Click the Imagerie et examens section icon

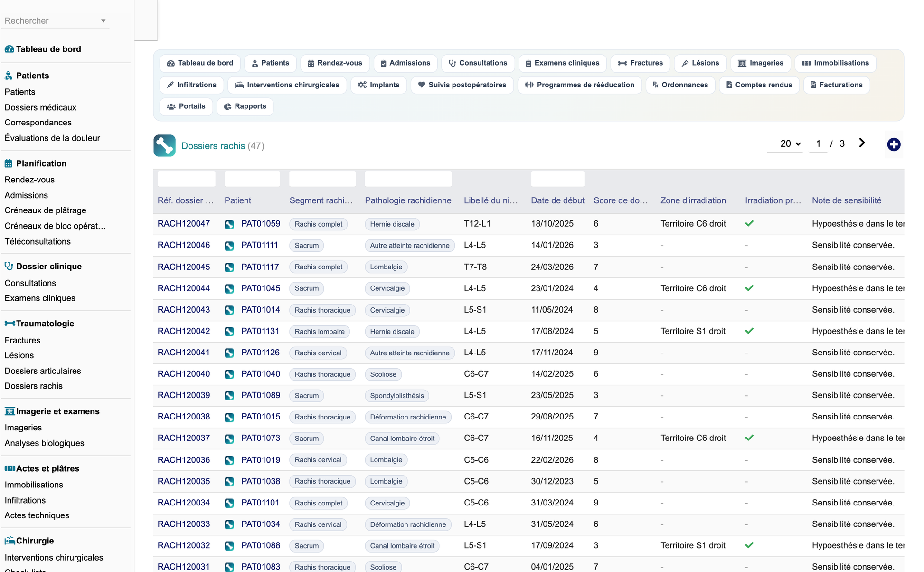pyautogui.click(x=9, y=411)
